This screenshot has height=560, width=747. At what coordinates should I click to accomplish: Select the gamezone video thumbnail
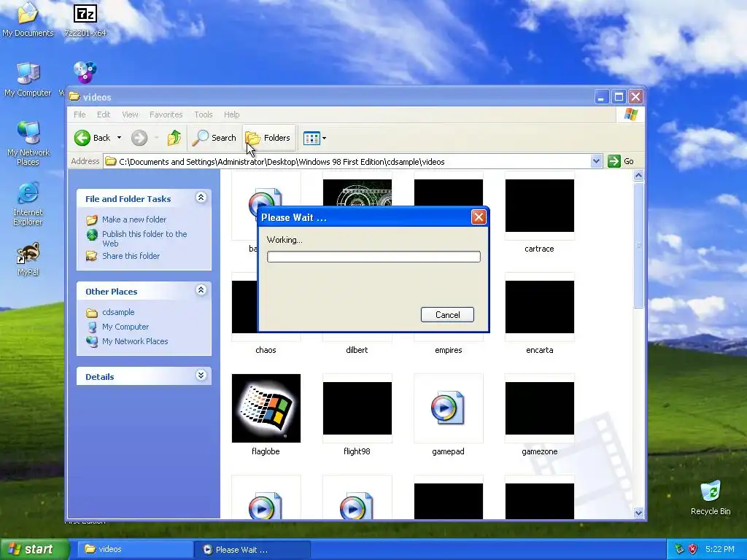tap(539, 408)
